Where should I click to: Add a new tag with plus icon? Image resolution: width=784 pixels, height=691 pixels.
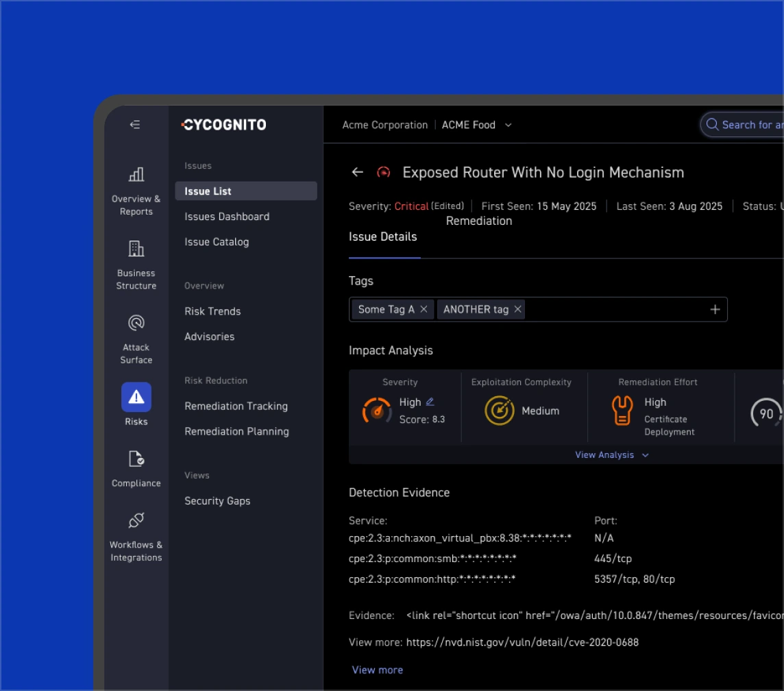(x=715, y=309)
